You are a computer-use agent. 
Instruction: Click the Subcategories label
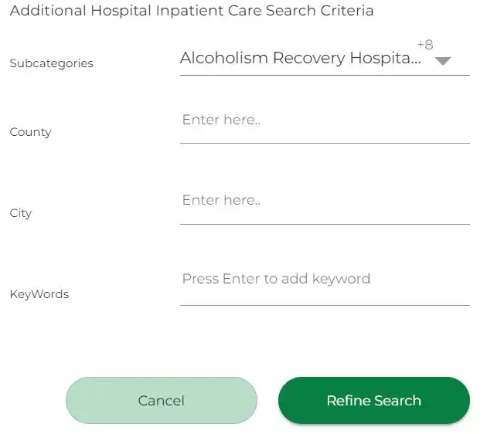(x=51, y=63)
